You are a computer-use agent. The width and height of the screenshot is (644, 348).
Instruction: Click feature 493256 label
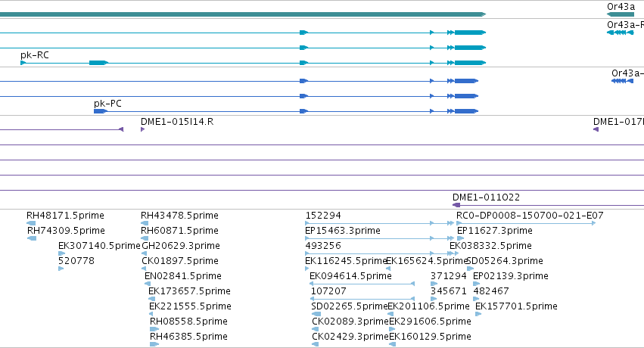pyautogui.click(x=323, y=246)
